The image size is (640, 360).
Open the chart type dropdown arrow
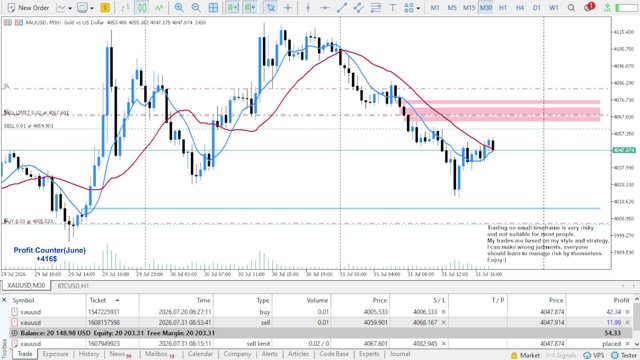tap(70, 8)
